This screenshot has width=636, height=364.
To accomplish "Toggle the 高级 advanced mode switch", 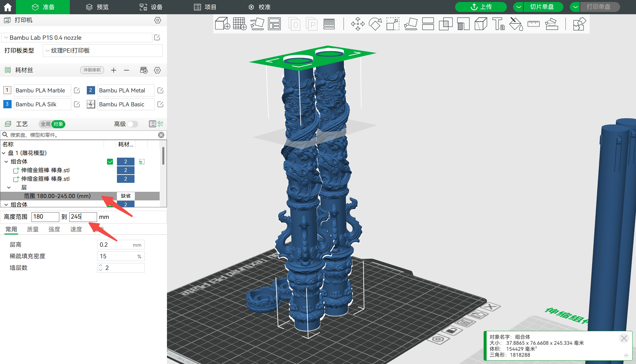I will coord(132,124).
